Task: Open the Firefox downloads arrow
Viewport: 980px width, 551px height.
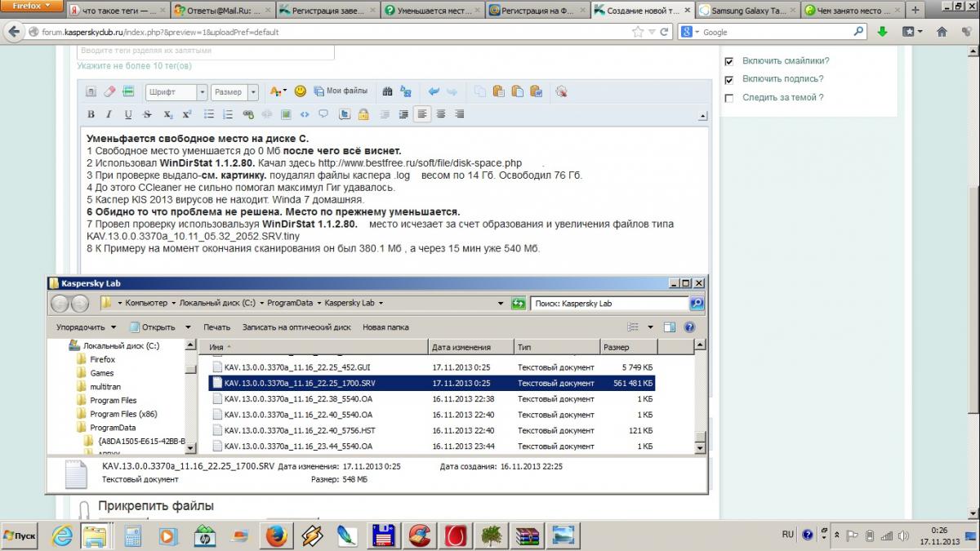Action: coord(883,32)
